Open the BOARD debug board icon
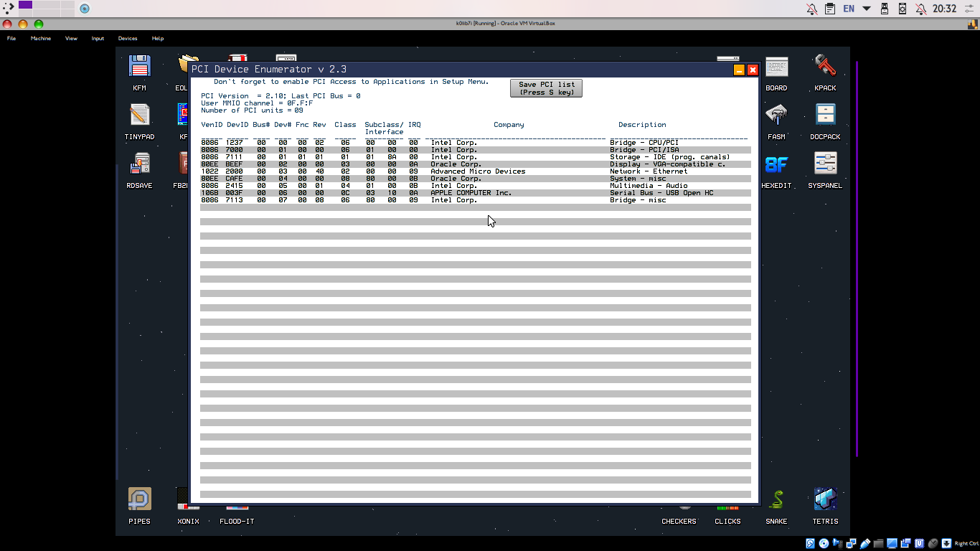Image resolution: width=980 pixels, height=551 pixels. click(x=776, y=72)
